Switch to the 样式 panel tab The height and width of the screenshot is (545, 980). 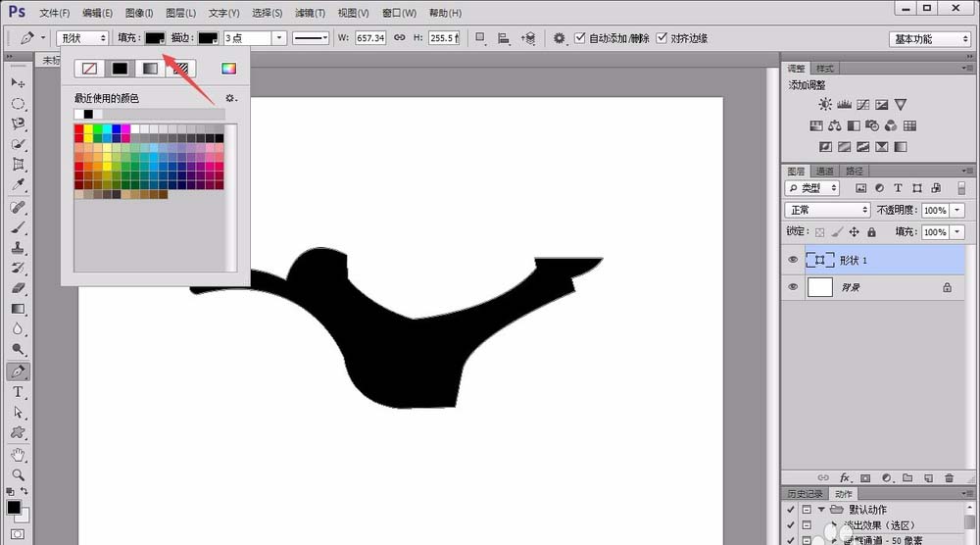(x=825, y=69)
